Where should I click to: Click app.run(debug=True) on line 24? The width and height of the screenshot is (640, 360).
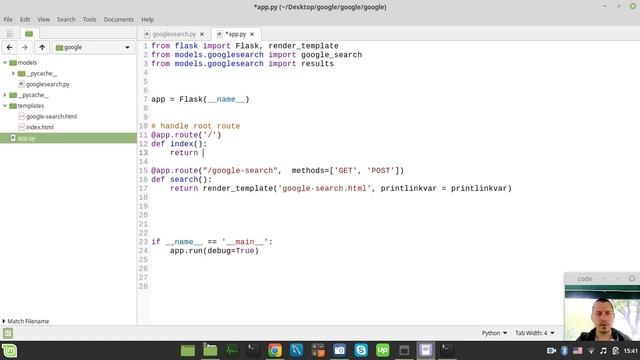pyautogui.click(x=214, y=251)
